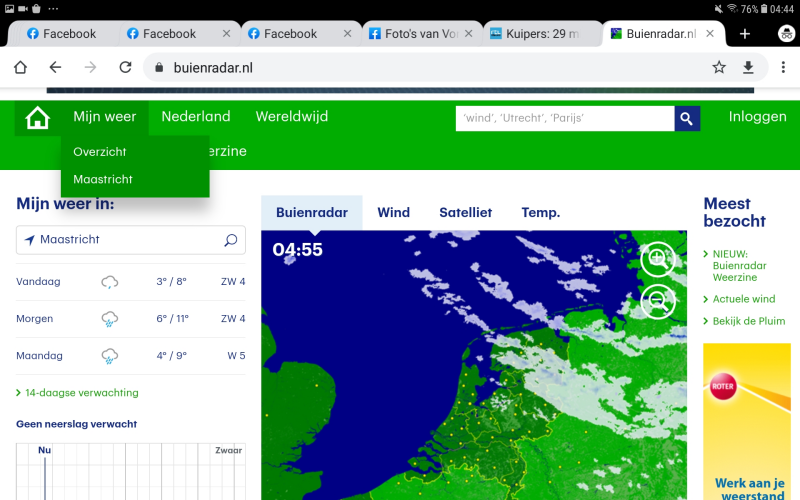Click the Morgen forecast row label
800x500 pixels.
tap(35, 319)
